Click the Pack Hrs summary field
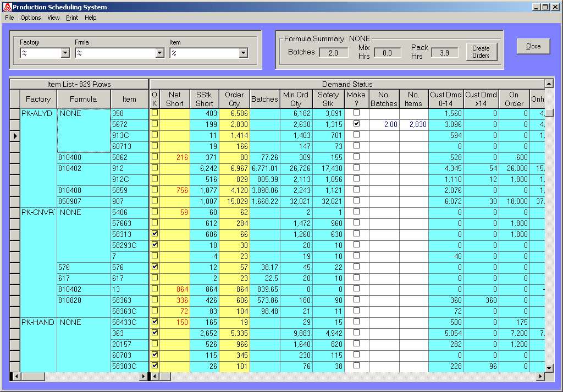The width and height of the screenshot is (563, 392). click(444, 53)
